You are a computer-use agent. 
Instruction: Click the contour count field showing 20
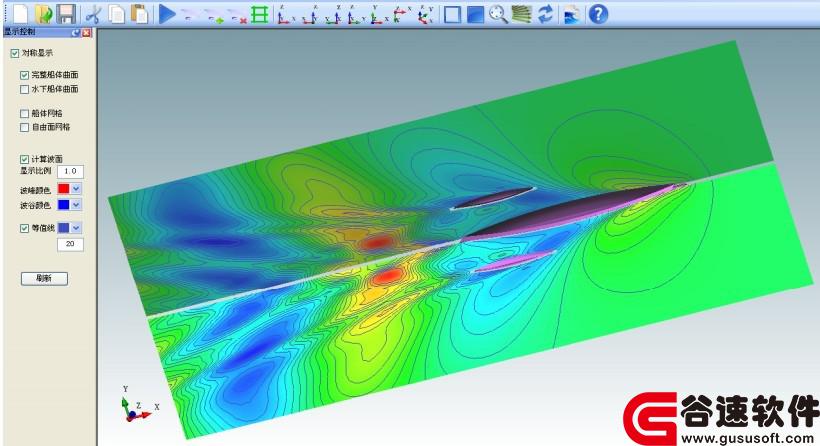point(70,244)
